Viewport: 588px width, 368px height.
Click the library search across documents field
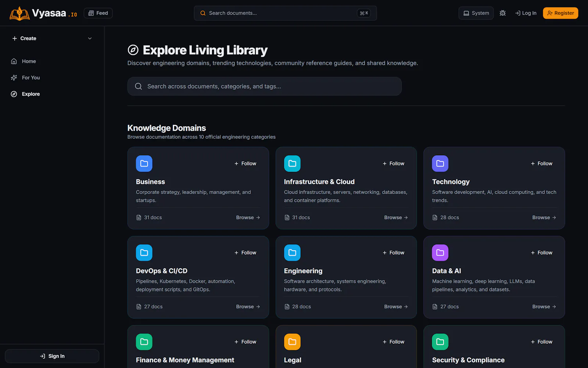pos(265,86)
